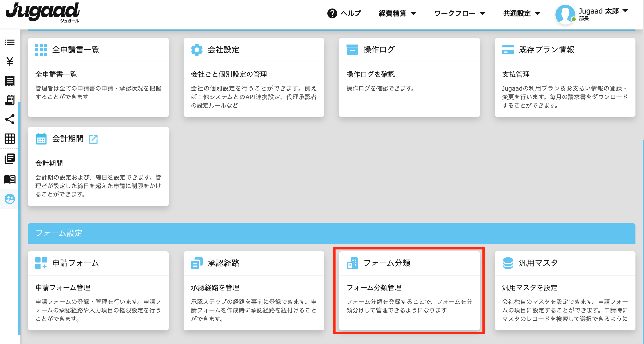The height and width of the screenshot is (344, 644).
Task: Click the stacked library icon in sidebar
Action: (10, 159)
